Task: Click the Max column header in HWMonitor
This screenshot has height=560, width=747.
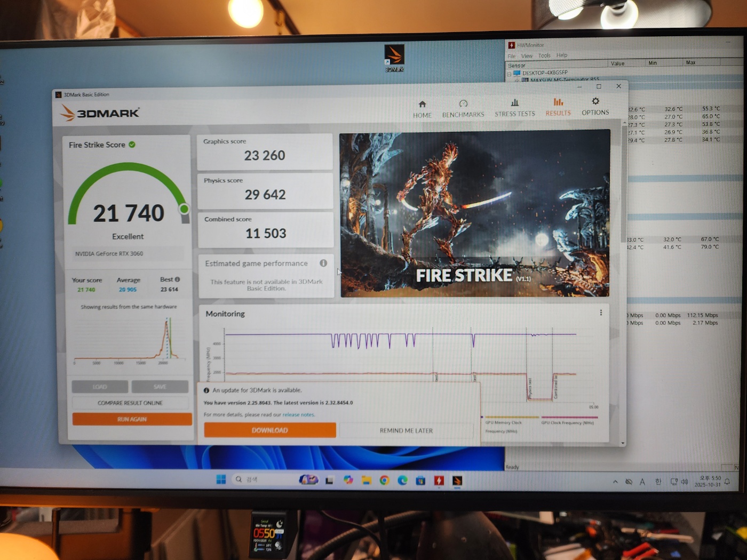Action: [702, 62]
